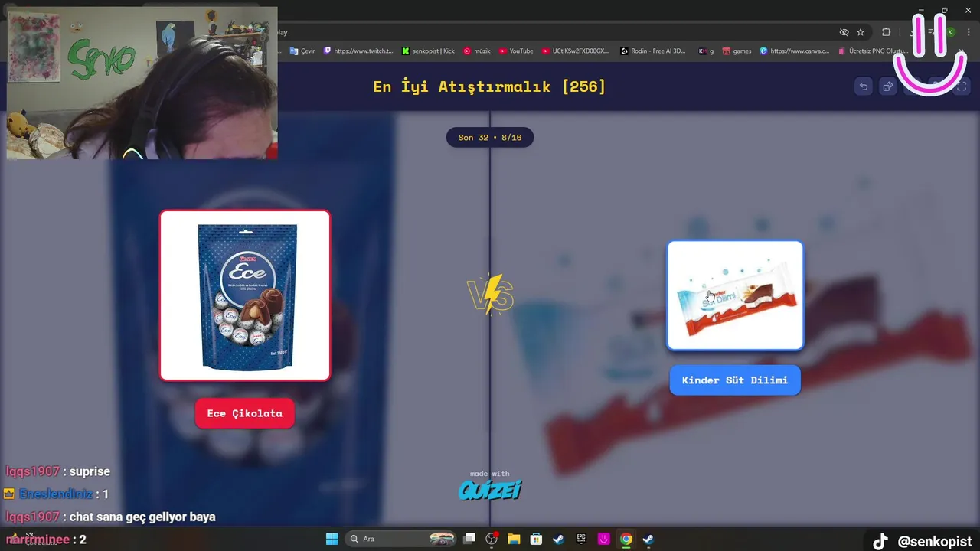The width and height of the screenshot is (980, 551).
Task: Open the first Steam taskbar icon
Action: tap(559, 539)
